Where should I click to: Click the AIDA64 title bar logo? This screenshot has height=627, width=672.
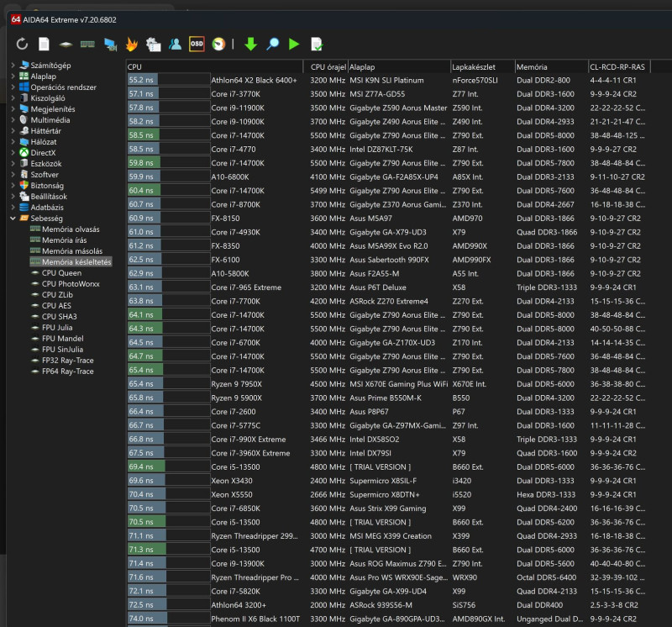[16, 19]
